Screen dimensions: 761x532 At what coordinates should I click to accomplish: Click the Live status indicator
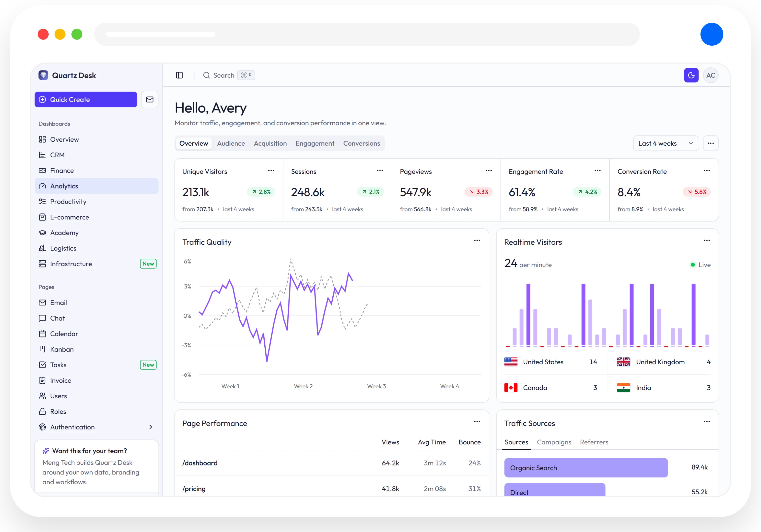tap(700, 265)
